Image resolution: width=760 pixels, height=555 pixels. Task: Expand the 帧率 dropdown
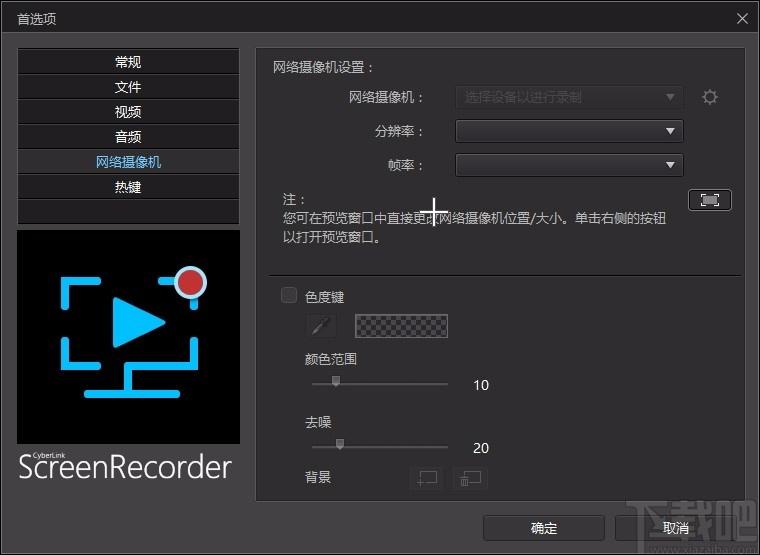tap(569, 165)
